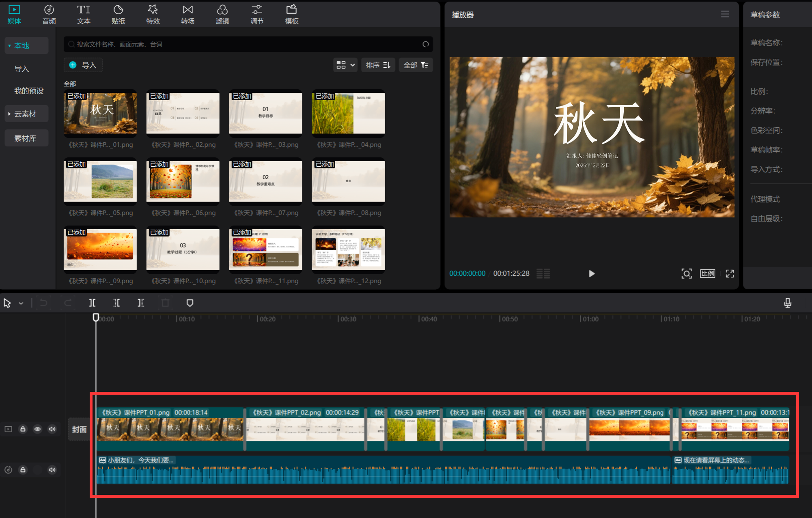Click the delete-left trim icon
This screenshot has width=812, height=518.
pos(116,303)
